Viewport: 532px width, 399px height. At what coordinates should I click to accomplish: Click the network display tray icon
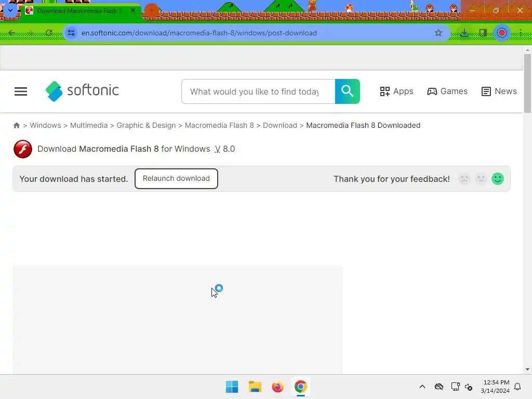(455, 387)
